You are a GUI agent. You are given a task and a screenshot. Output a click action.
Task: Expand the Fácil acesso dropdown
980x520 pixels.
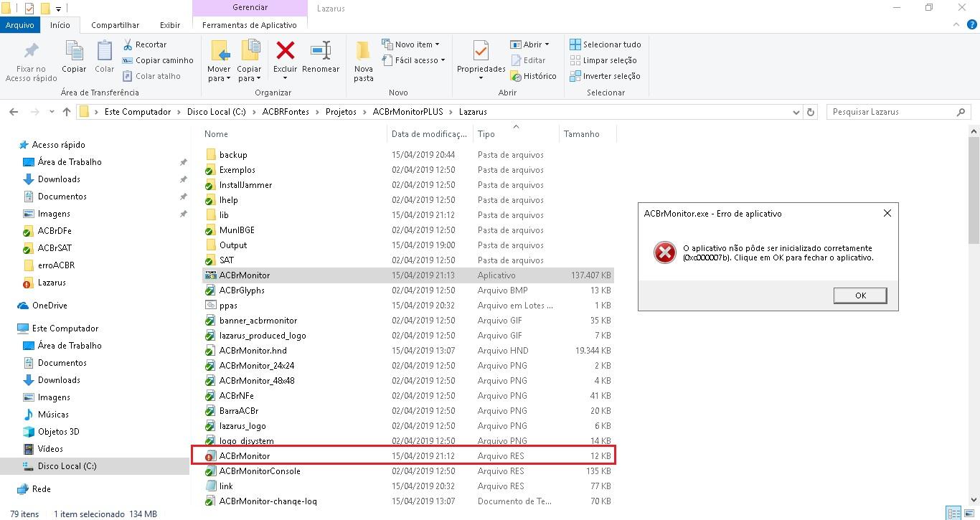413,60
